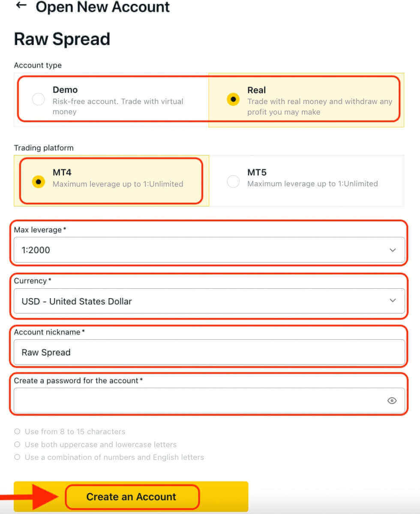Image resolution: width=420 pixels, height=514 pixels.
Task: Select the Demo account type radio button
Action: (38, 99)
